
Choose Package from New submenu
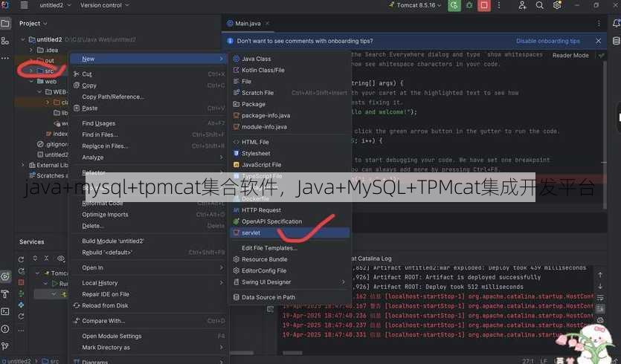(x=289, y=104)
